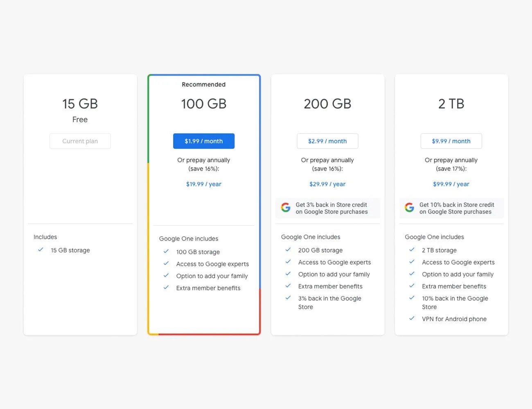Click checkmark next to 2 TB storage
This screenshot has width=532, height=409.
[412, 249]
